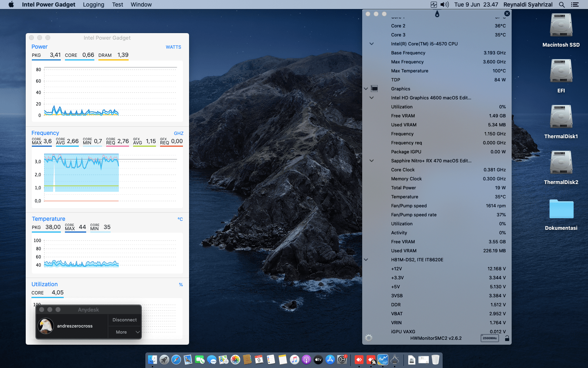588x368 pixels.
Task: Click Intel Power Gadget icon in Dock
Action: click(383, 359)
